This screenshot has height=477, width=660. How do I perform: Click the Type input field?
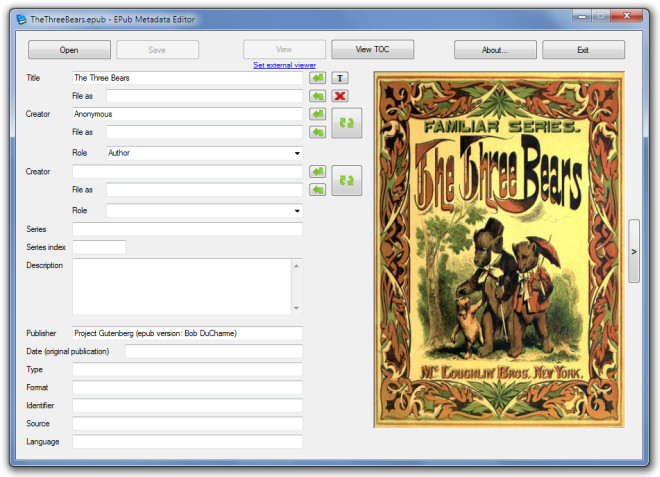(187, 370)
